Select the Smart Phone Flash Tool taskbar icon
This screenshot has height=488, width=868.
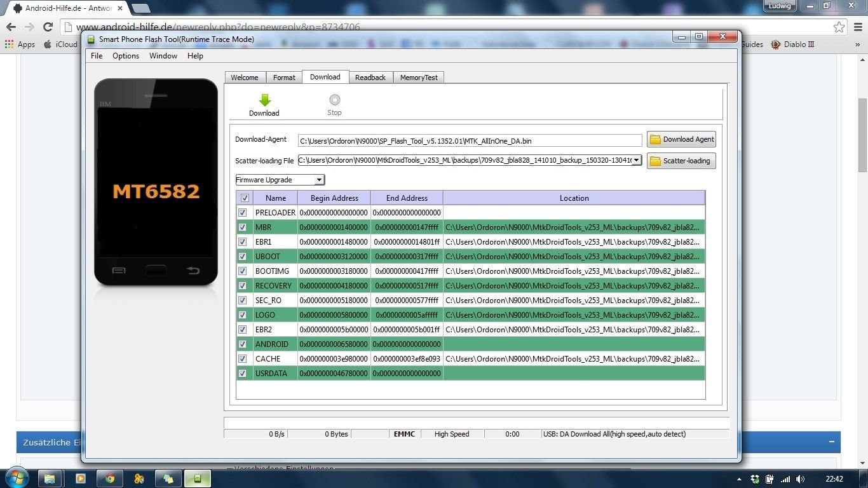[x=197, y=478]
